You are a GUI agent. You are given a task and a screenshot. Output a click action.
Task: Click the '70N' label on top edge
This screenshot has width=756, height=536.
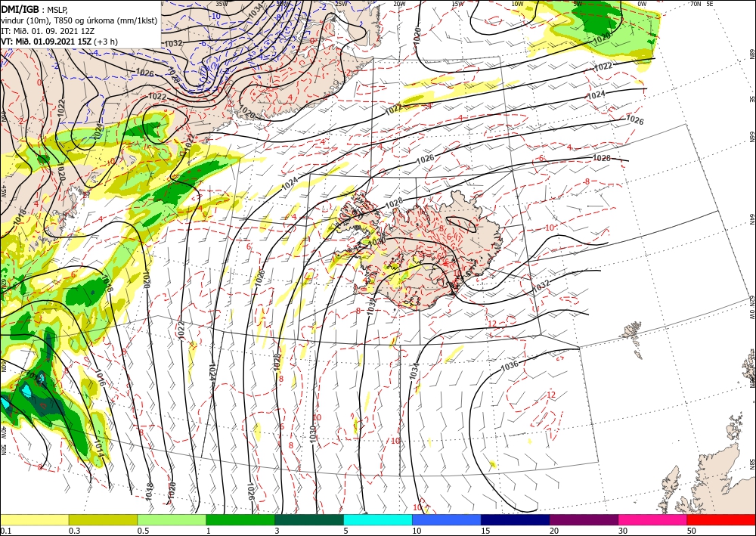(x=696, y=3)
